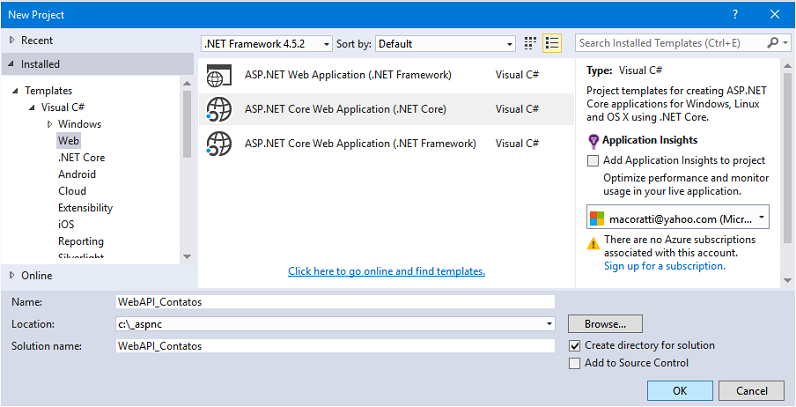Image resolution: width=796 pixels, height=407 pixels.
Task: Click the ASP.NET Web Application (.NET Framework) template icon
Action: 219,75
